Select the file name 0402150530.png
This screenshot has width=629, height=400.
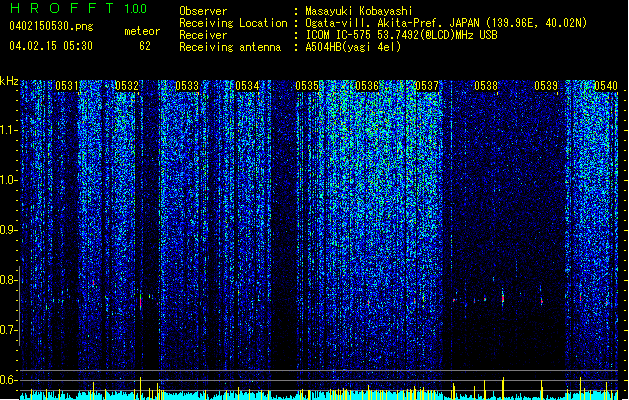click(x=51, y=27)
